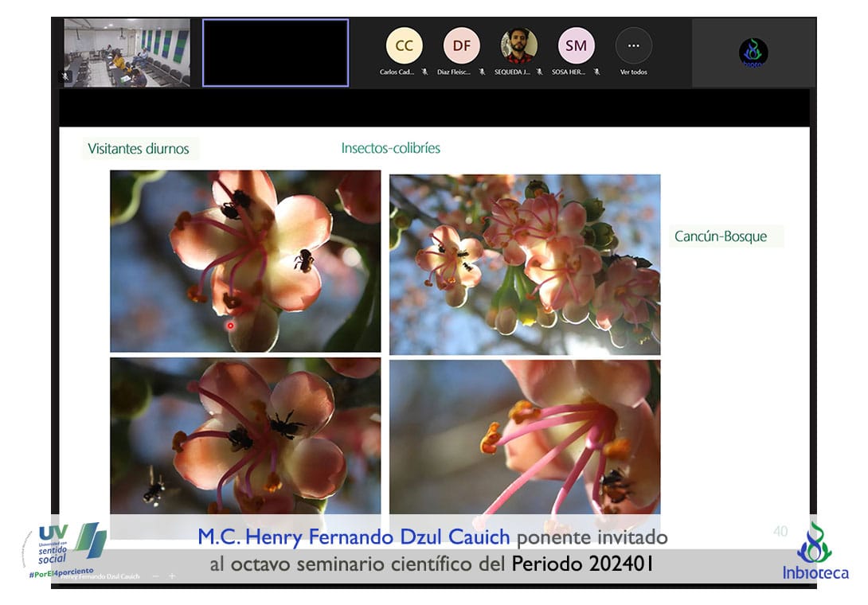
Task: Open the three-dots Ver todos participants button
Action: click(x=633, y=45)
